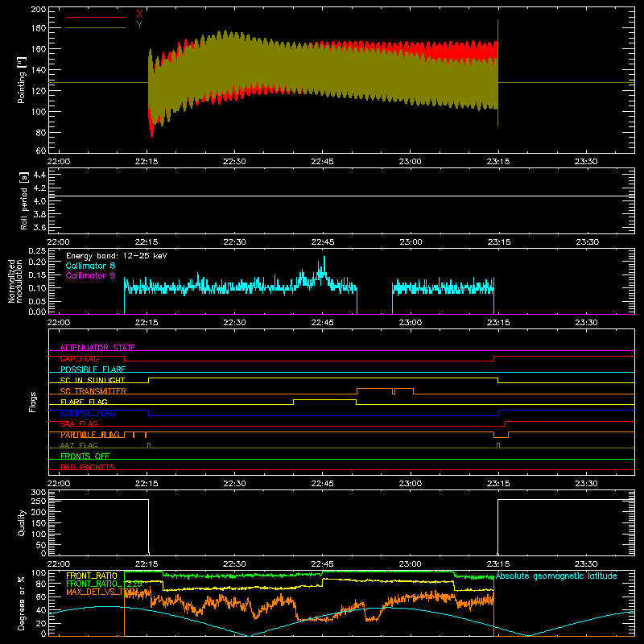Select the olive legend line beside Y
The width and height of the screenshot is (644, 644).
[x=96, y=28]
